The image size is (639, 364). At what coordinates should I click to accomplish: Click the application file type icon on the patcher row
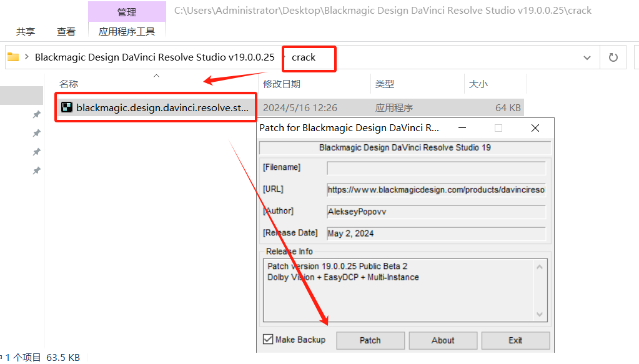coord(67,107)
